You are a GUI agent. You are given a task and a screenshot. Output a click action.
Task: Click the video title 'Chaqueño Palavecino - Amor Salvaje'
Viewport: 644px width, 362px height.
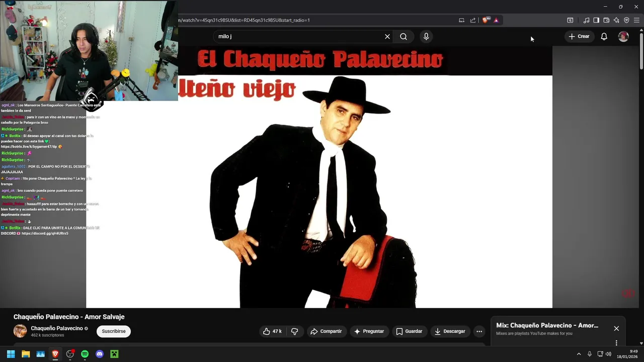(69, 317)
